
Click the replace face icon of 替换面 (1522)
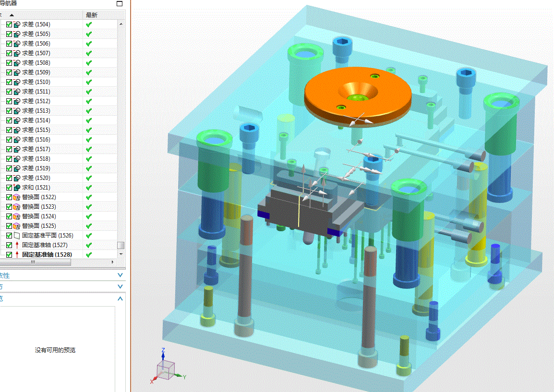click(17, 197)
